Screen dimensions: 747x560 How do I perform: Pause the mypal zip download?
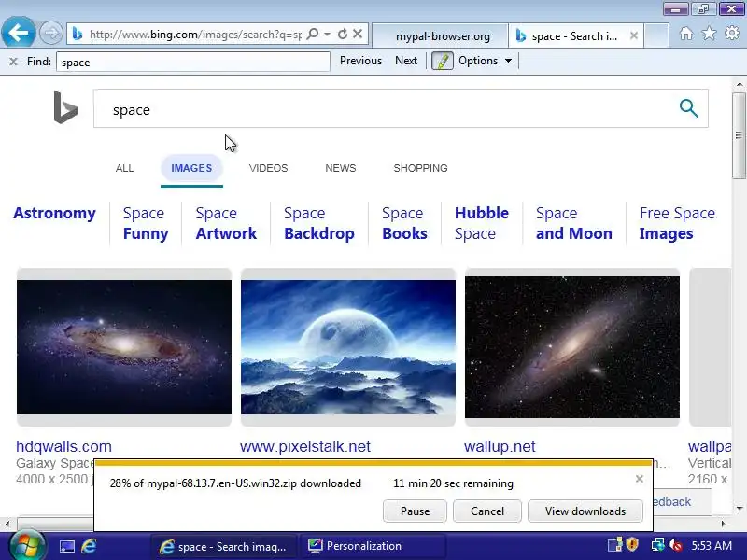point(415,511)
